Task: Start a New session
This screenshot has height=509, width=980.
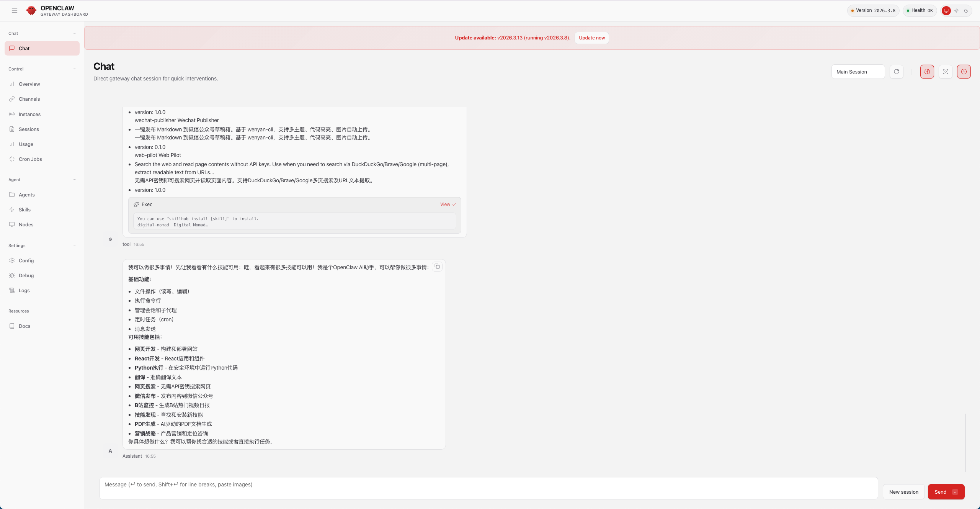Action: tap(903, 492)
